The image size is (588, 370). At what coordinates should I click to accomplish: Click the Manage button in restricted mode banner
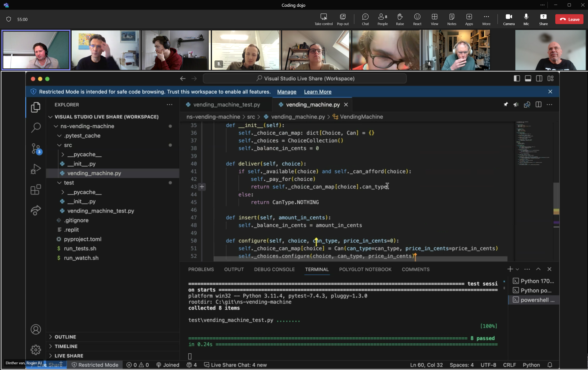coord(287,92)
